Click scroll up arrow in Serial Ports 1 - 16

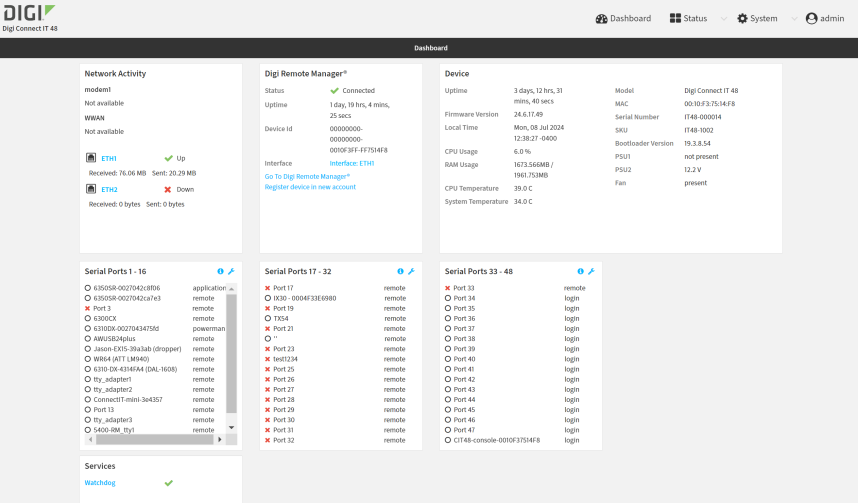(231, 288)
